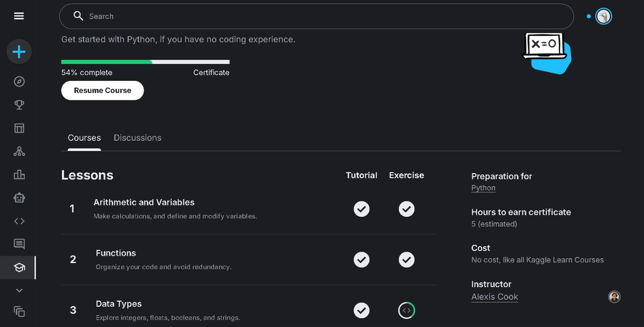Click '54% complete' text

pyautogui.click(x=87, y=72)
